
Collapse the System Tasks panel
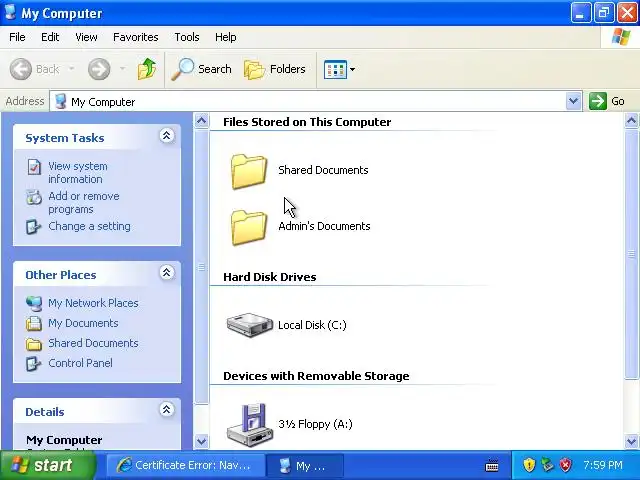(167, 136)
